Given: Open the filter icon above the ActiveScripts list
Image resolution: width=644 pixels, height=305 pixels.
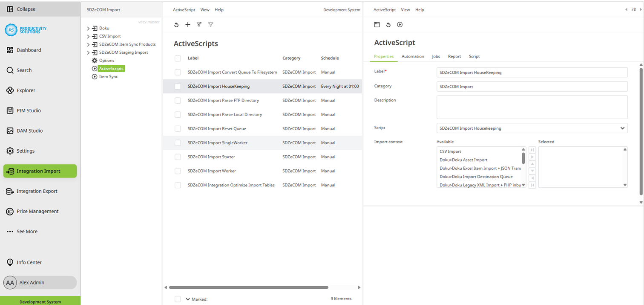Looking at the screenshot, I should [210, 24].
